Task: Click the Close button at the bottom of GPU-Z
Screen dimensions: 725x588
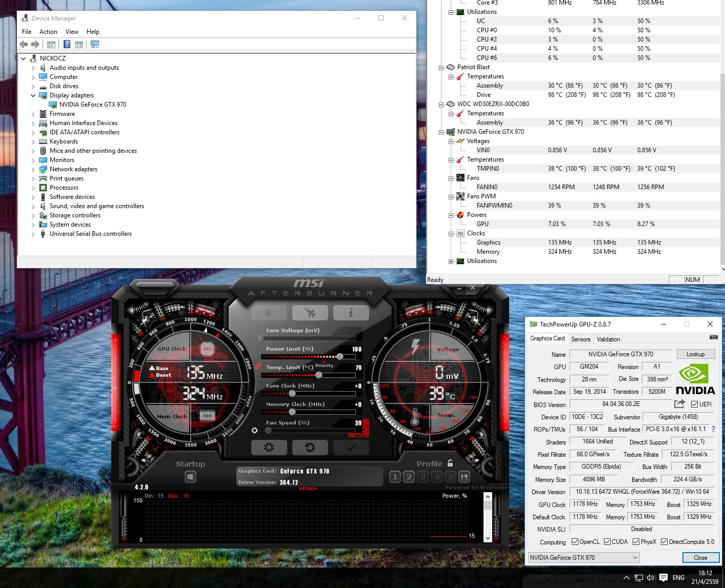Action: coord(700,558)
